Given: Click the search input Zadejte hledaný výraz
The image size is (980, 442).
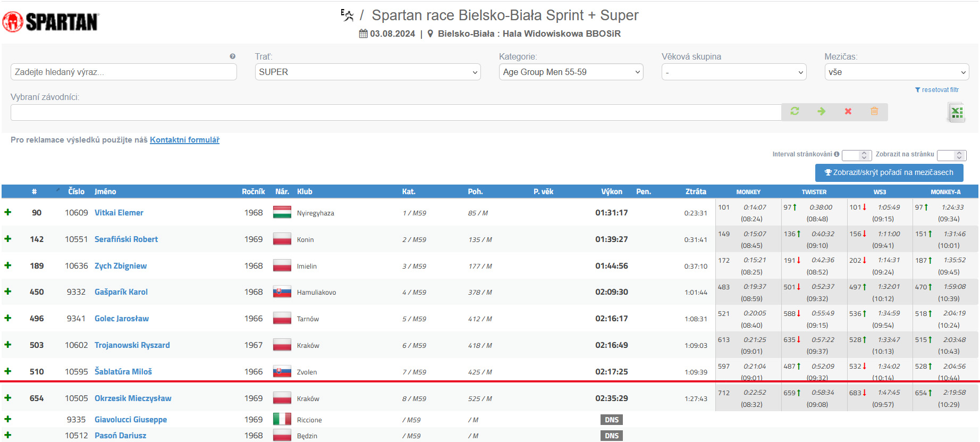Looking at the screenshot, I should point(124,72).
